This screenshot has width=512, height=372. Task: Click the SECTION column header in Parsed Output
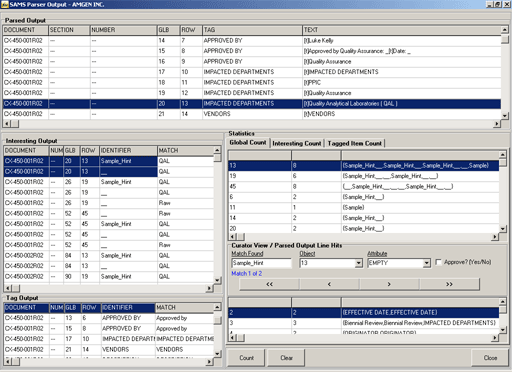69,30
